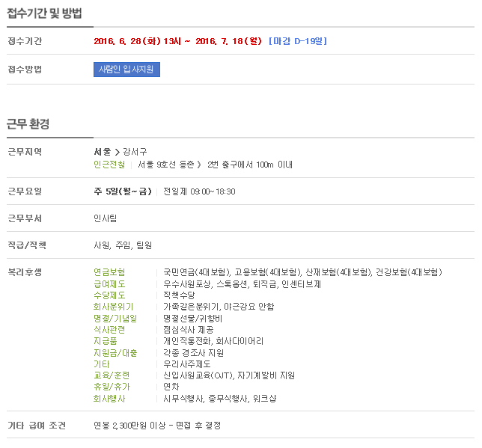Open the 연금보험 benefits category
This screenshot has height=448, width=482.
tap(109, 272)
